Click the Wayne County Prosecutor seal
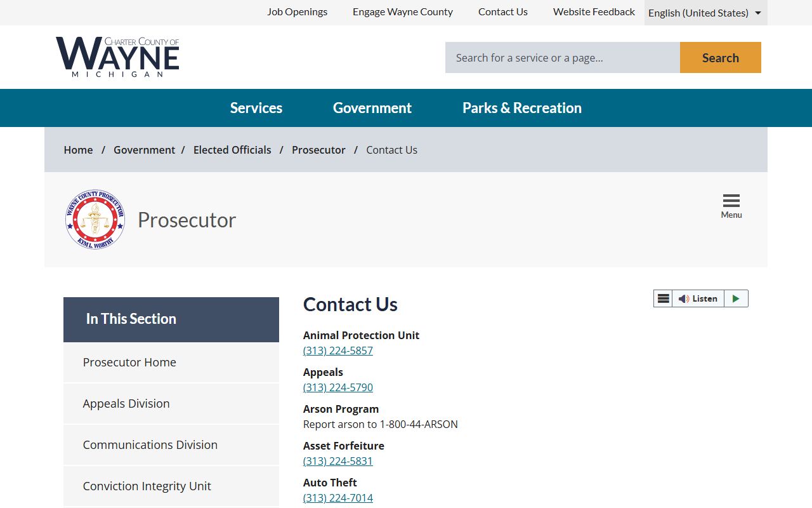Image resolution: width=812 pixels, height=508 pixels. tap(95, 219)
